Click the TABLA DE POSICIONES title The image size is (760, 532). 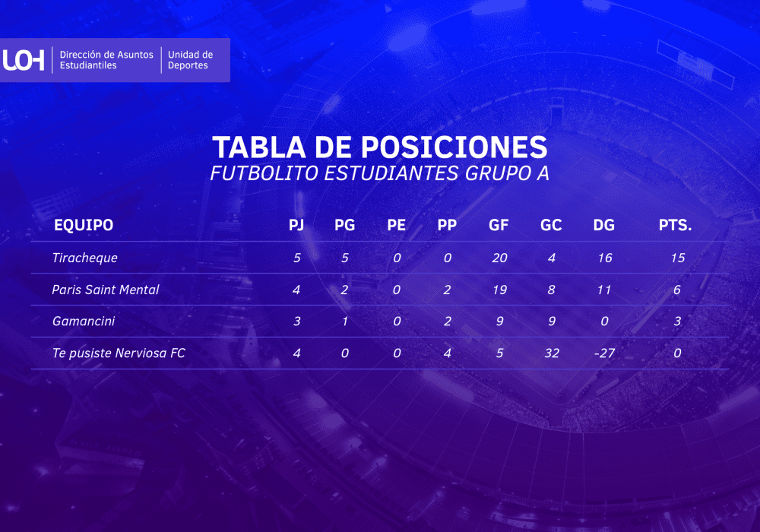(379, 147)
